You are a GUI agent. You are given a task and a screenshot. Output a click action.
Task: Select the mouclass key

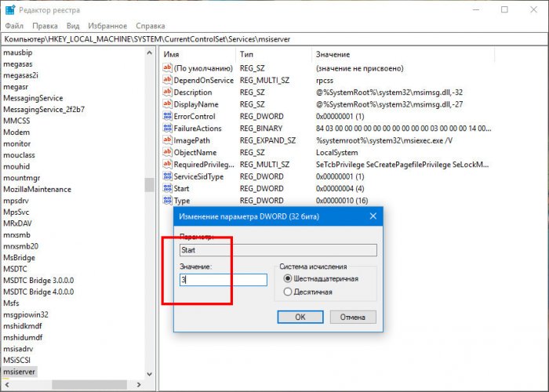coord(20,155)
